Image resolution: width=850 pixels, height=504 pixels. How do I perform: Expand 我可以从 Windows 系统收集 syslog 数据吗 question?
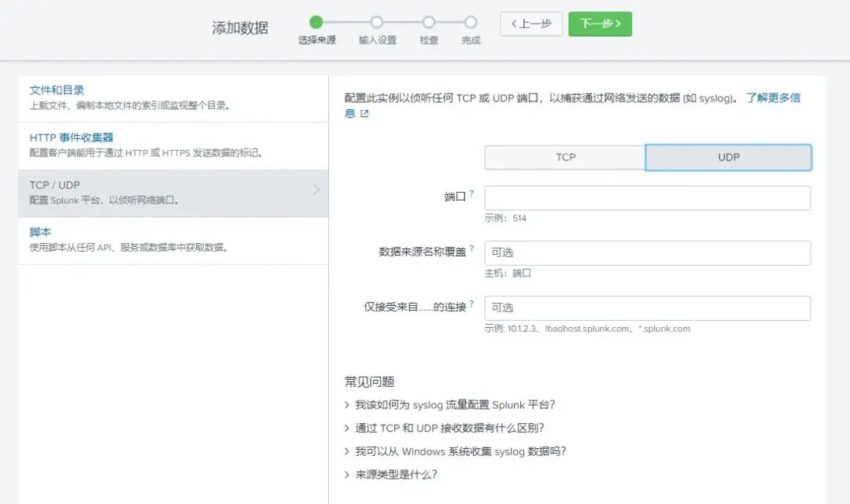pyautogui.click(x=455, y=451)
